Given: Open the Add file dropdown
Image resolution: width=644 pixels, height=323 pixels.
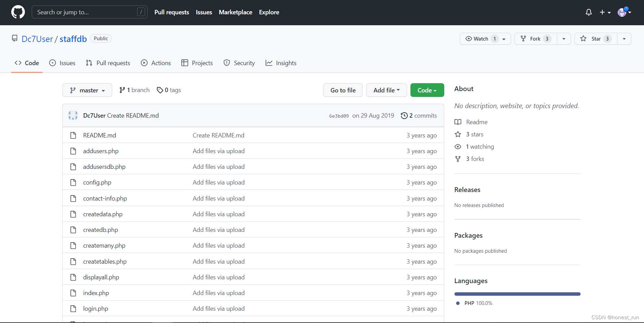Looking at the screenshot, I should [387, 90].
